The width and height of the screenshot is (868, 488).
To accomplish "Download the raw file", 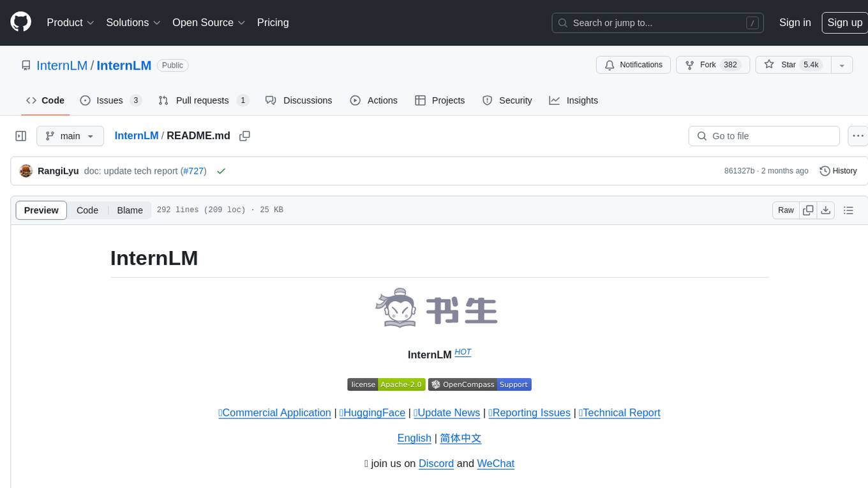I will pos(826,210).
